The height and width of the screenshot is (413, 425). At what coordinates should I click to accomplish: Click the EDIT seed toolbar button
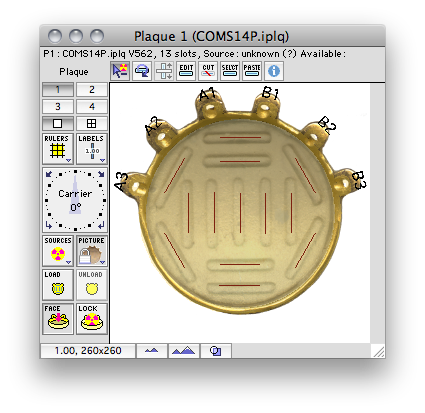click(x=186, y=71)
